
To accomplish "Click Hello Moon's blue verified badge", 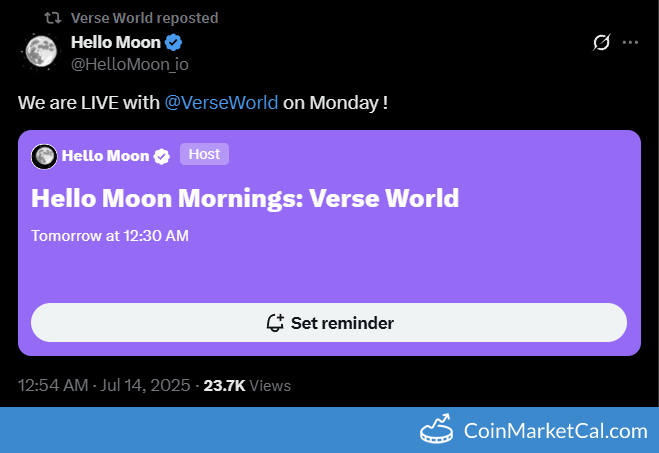I will pyautogui.click(x=173, y=42).
